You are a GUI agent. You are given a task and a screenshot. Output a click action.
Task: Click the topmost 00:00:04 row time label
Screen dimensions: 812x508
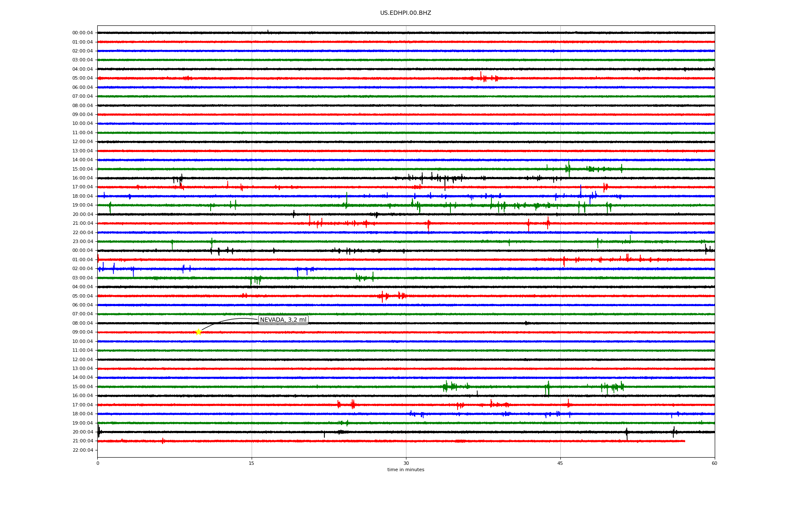[x=82, y=33]
